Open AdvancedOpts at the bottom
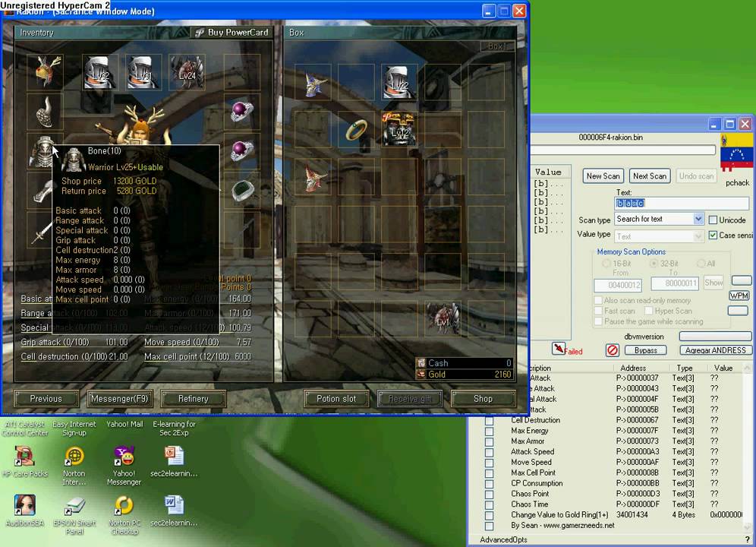Screen dimensions: 756x547 point(503,539)
